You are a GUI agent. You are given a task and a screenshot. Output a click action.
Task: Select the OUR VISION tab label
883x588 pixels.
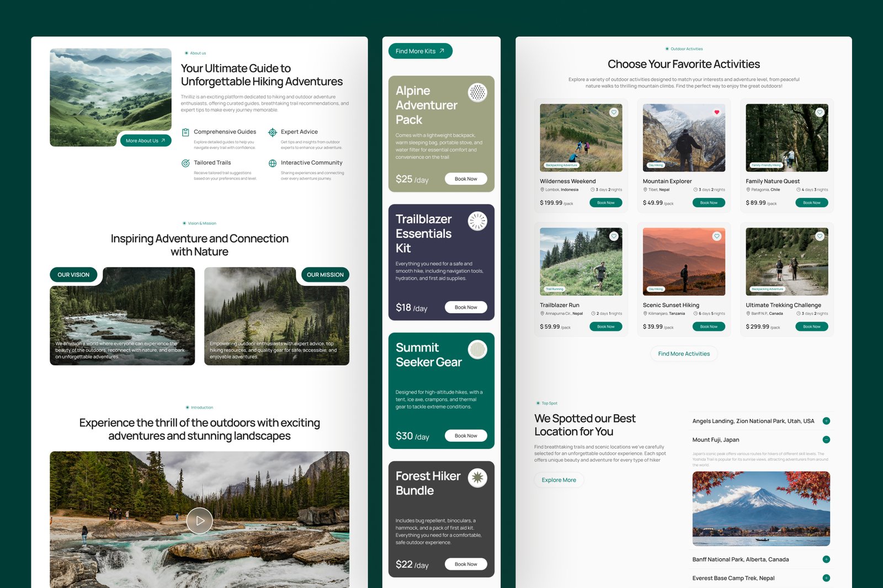(x=73, y=275)
